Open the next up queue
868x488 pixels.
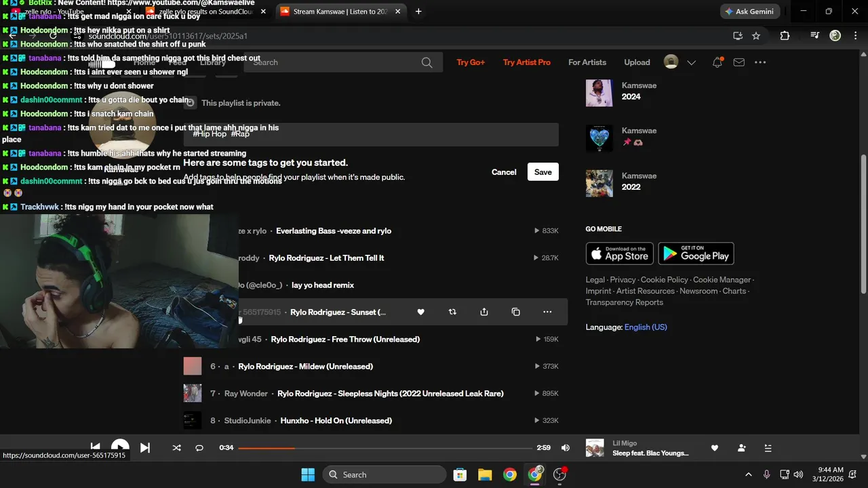coord(768,448)
